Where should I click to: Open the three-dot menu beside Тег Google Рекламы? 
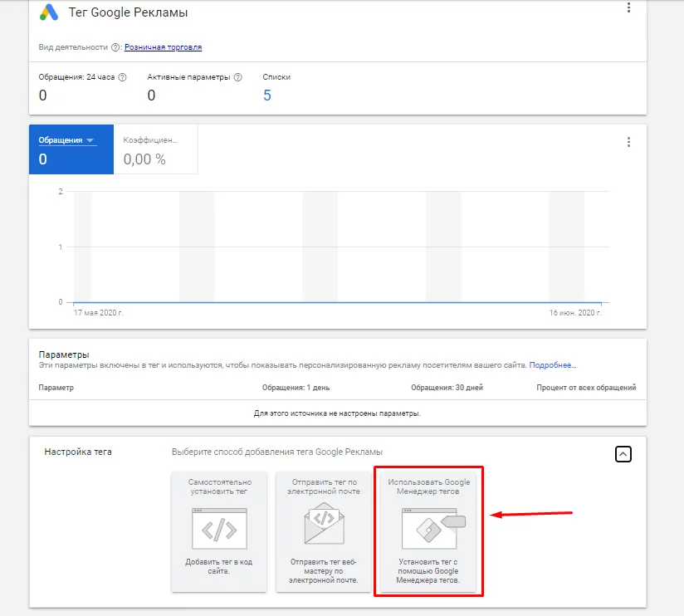point(628,7)
